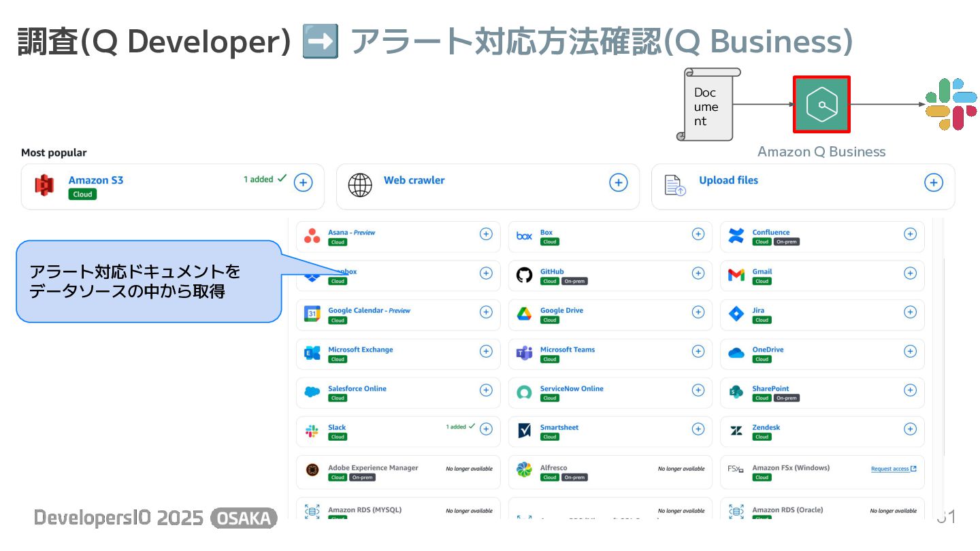Open the ServiceNow Online connector link
Screen dimensions: 980x551
[572, 388]
